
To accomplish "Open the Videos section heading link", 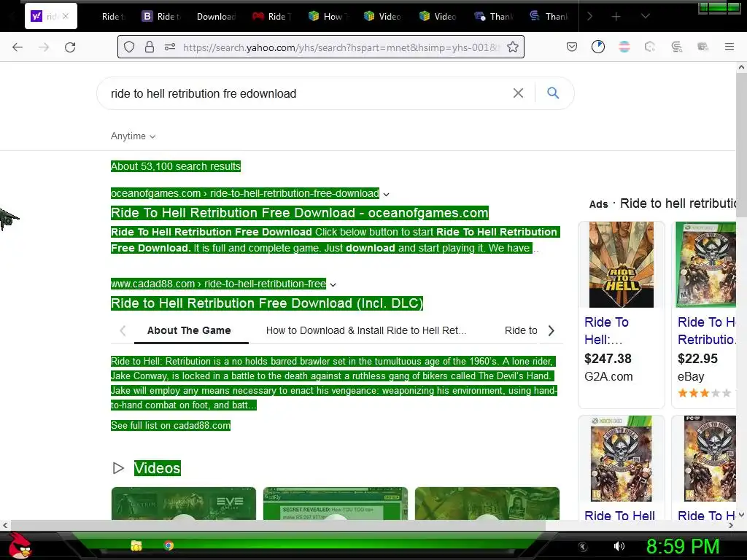I will click(x=158, y=468).
